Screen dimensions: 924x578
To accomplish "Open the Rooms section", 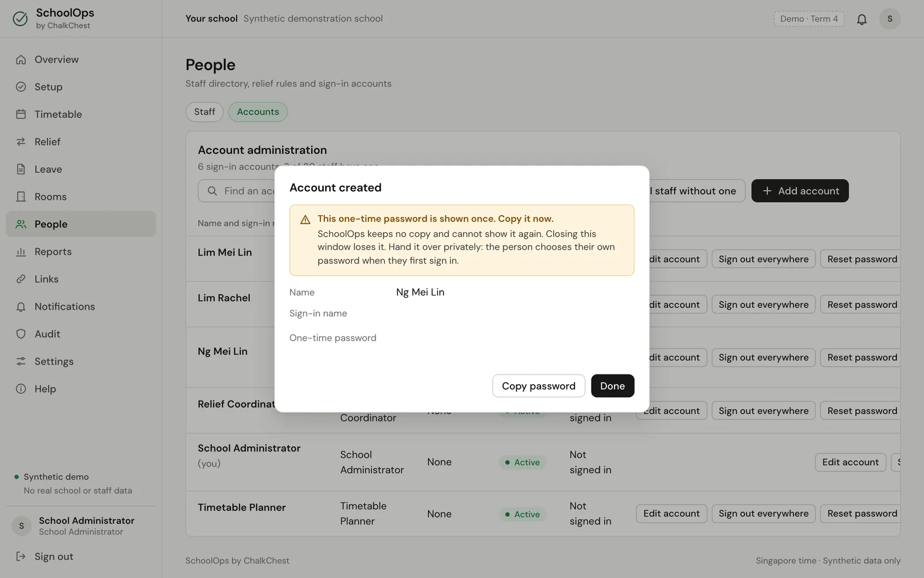I will [x=81, y=197].
